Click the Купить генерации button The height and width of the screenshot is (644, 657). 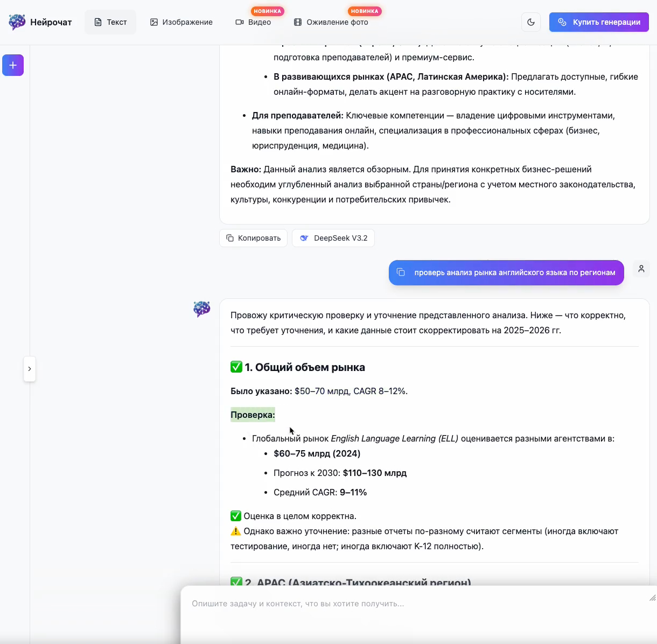point(599,22)
